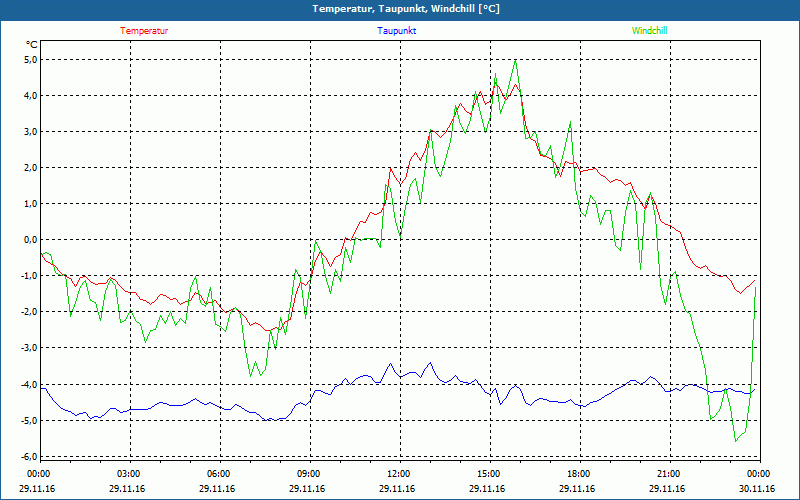Viewport: 800px width, 500px height.
Task: Click the 00:00 time label above 30.11.16
Action: point(759,474)
